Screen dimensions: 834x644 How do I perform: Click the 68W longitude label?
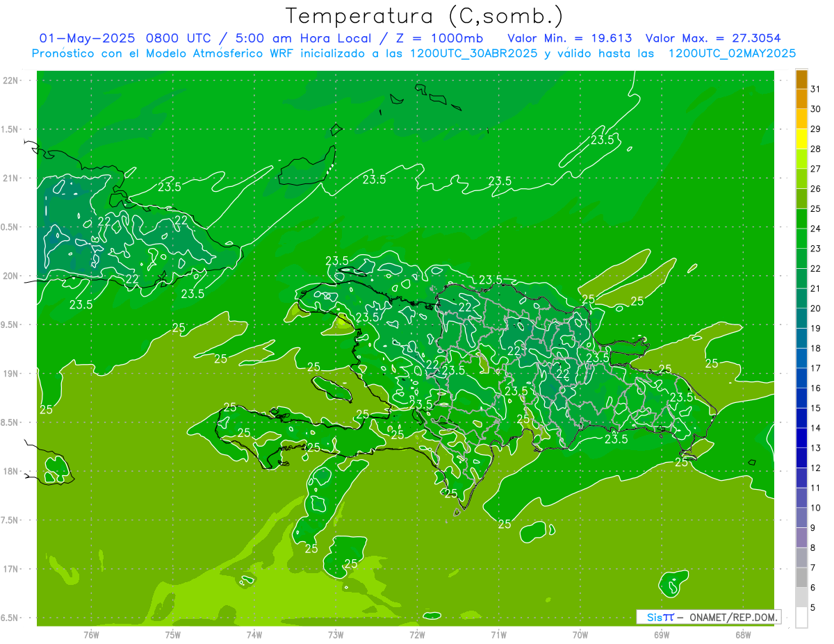[743, 634]
